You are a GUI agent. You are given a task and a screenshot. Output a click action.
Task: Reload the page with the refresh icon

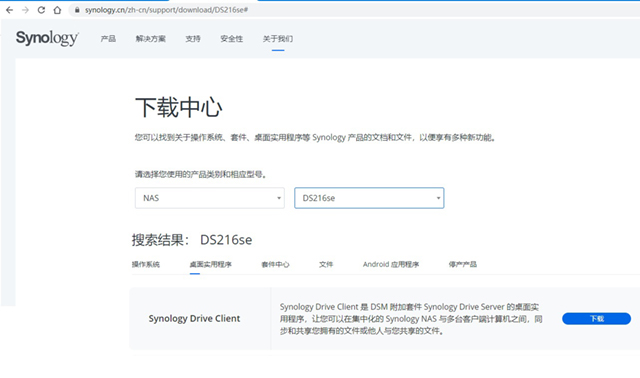41,10
